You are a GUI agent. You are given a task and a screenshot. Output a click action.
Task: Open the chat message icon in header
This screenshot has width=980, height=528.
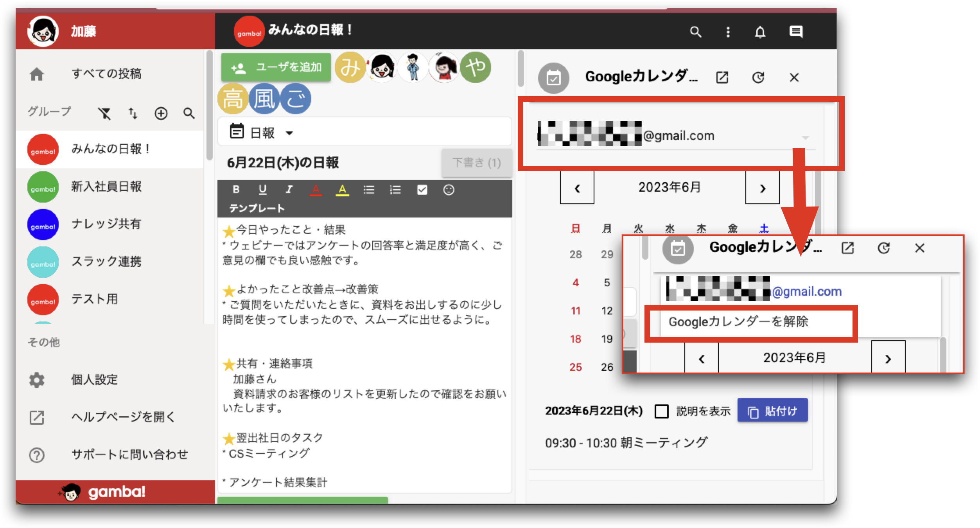(x=796, y=32)
